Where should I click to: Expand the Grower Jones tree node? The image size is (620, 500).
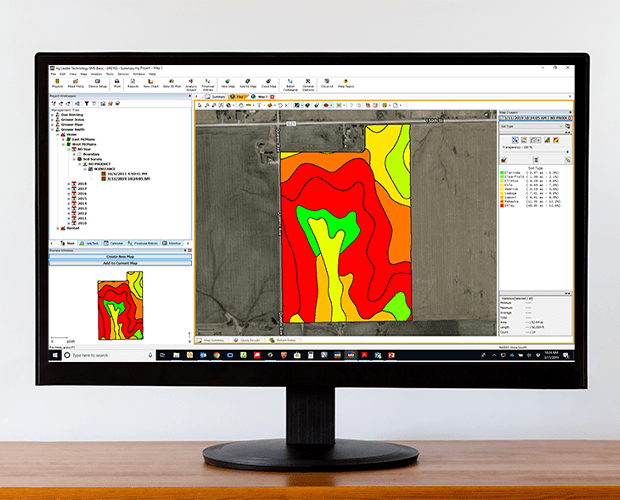point(53,118)
